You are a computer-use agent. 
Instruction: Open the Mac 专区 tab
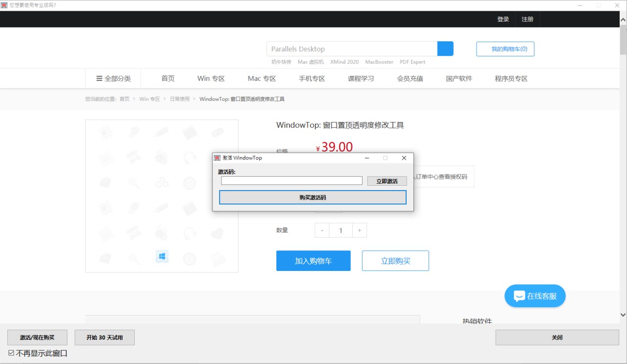(x=262, y=78)
